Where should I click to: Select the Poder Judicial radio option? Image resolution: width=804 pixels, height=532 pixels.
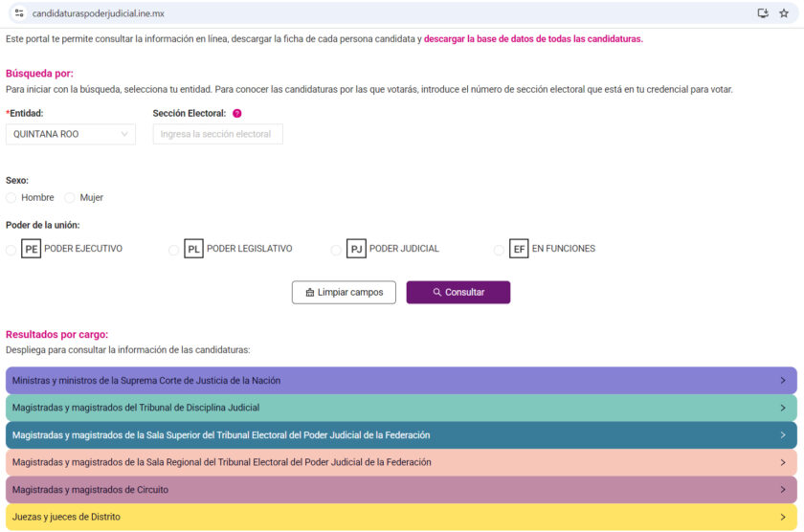(x=336, y=250)
